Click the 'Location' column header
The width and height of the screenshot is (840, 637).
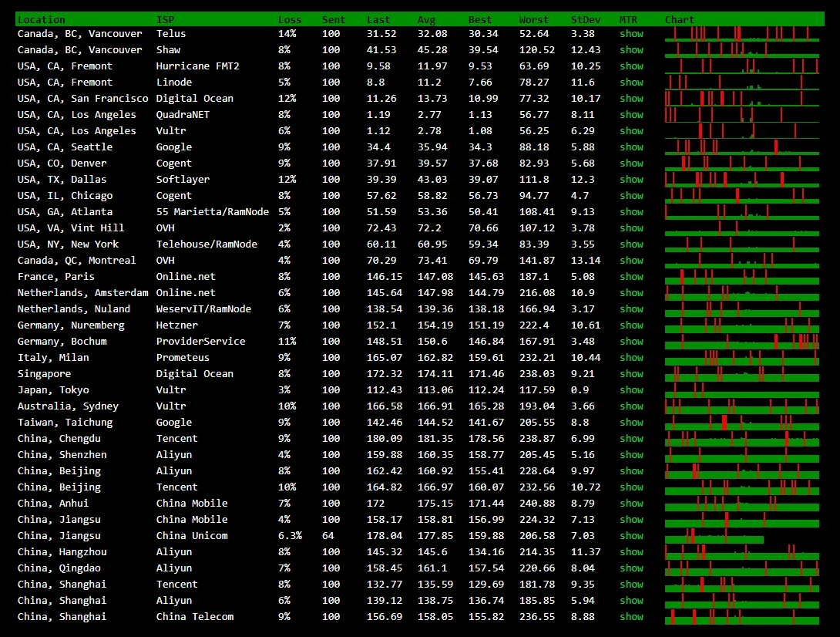(42, 20)
